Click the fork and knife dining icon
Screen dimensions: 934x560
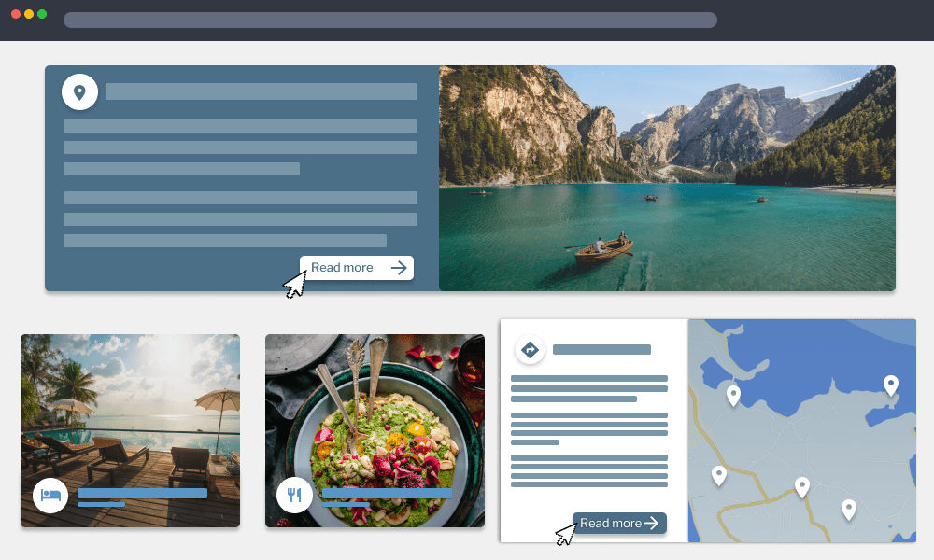[294, 495]
